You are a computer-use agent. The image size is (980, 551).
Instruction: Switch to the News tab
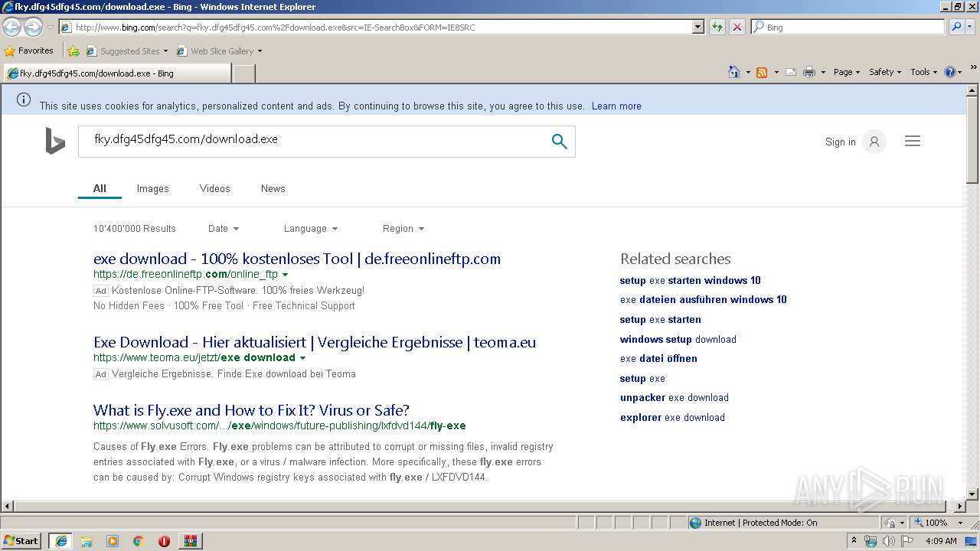(273, 188)
